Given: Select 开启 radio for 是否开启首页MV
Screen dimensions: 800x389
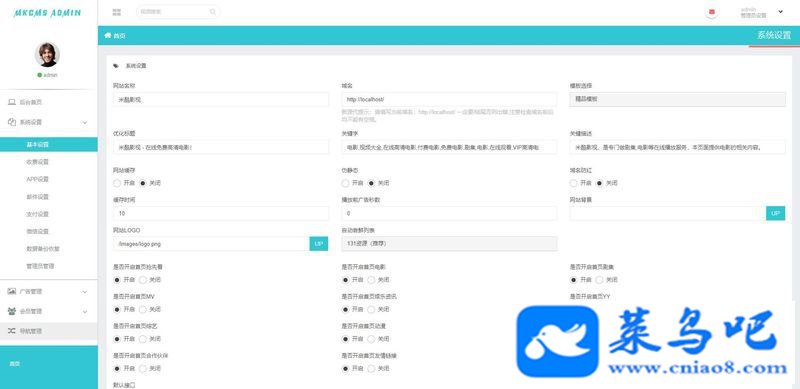Looking at the screenshot, I should pos(117,309).
